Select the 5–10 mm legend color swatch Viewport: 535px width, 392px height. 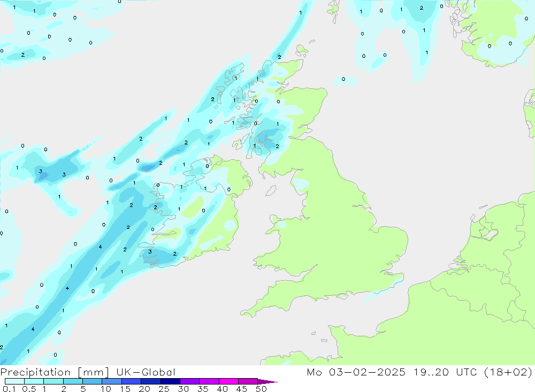pos(93,381)
